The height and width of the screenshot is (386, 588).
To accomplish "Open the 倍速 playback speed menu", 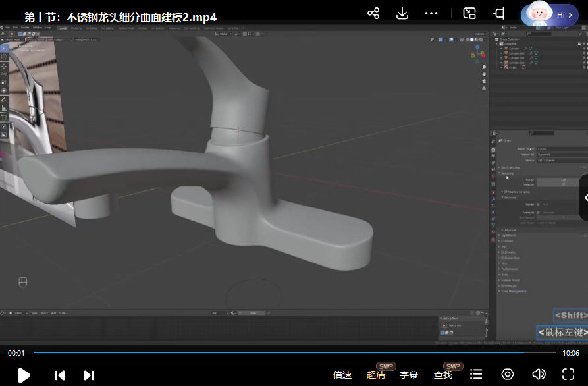I will [x=342, y=375].
